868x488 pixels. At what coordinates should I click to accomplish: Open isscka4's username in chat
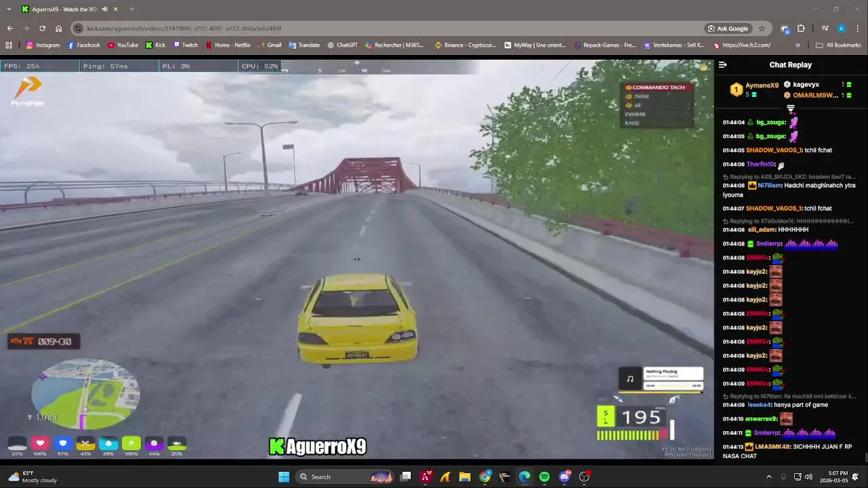click(x=759, y=405)
